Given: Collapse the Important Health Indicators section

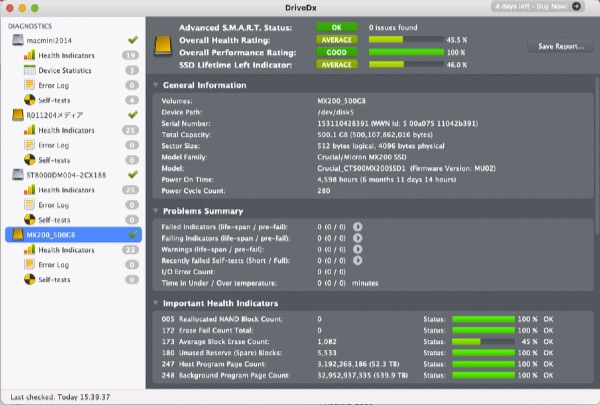Looking at the screenshot, I should tap(156, 303).
